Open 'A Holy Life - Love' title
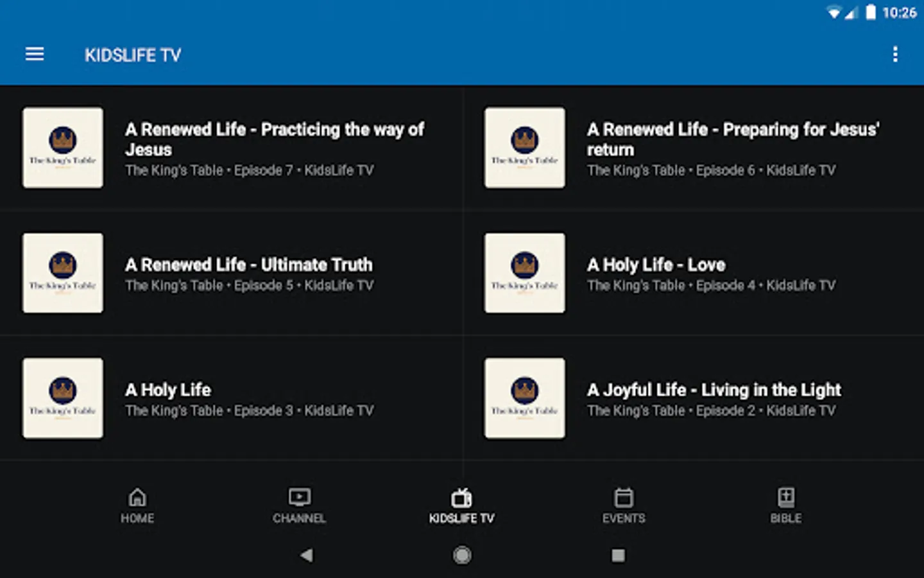Screen dimensions: 924x578 pyautogui.click(x=656, y=265)
